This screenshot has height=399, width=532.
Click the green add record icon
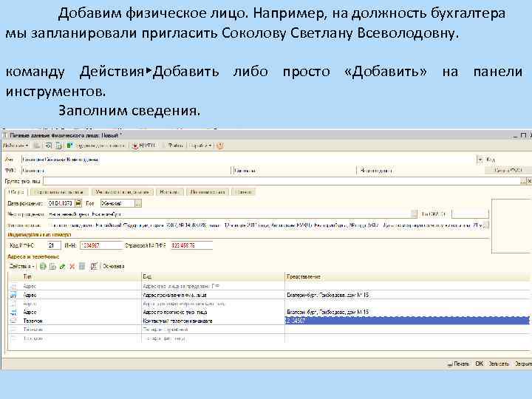pyautogui.click(x=43, y=266)
